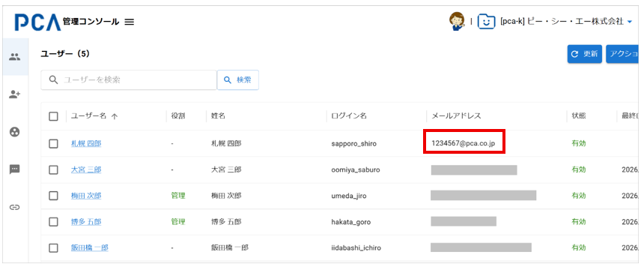Screen dimensions: 644x270
Task: Open the message bubble sidebar icon
Action: (x=15, y=169)
